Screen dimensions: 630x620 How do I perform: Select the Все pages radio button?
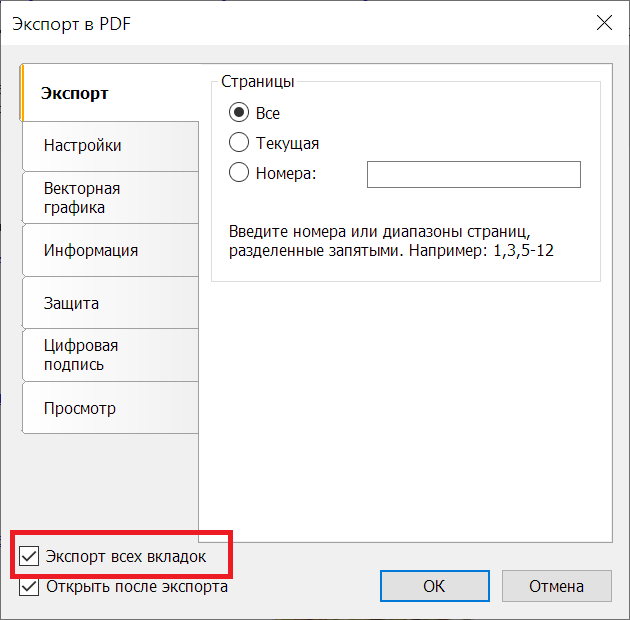(x=239, y=112)
